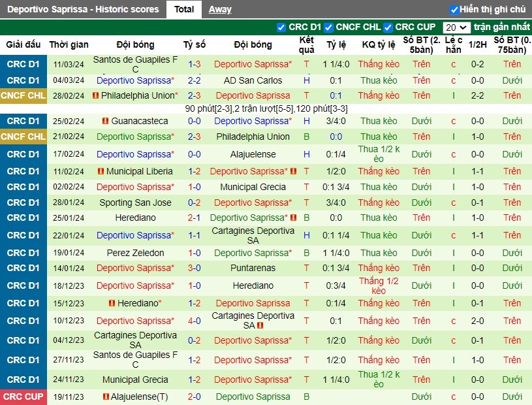Click half-time score 2-2 on 28/02/24
The image size is (532, 405).
[x=477, y=95]
